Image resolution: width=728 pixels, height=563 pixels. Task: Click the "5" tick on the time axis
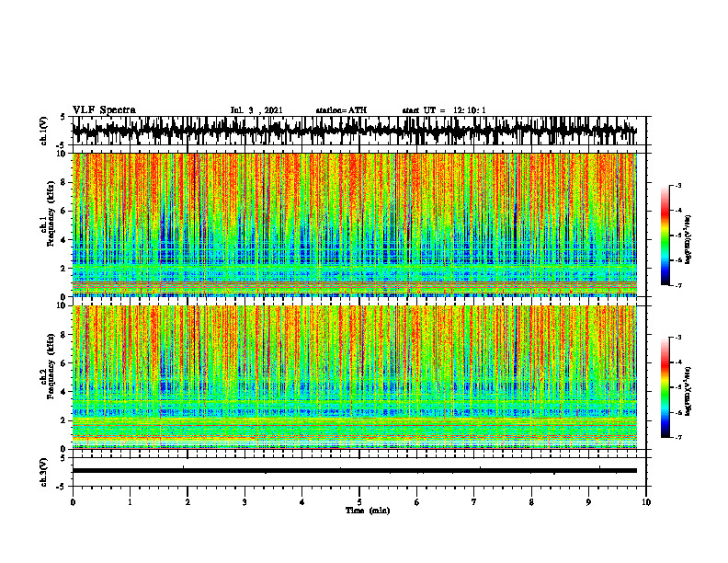(359, 502)
